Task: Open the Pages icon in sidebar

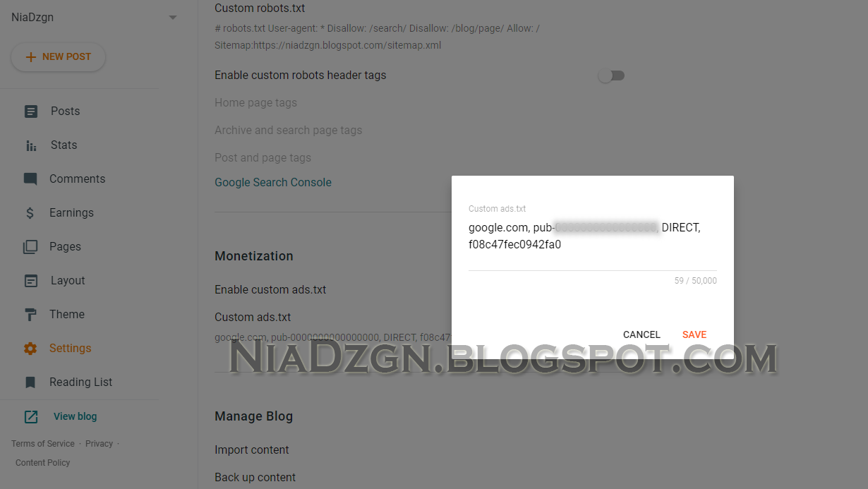Action: tap(30, 247)
